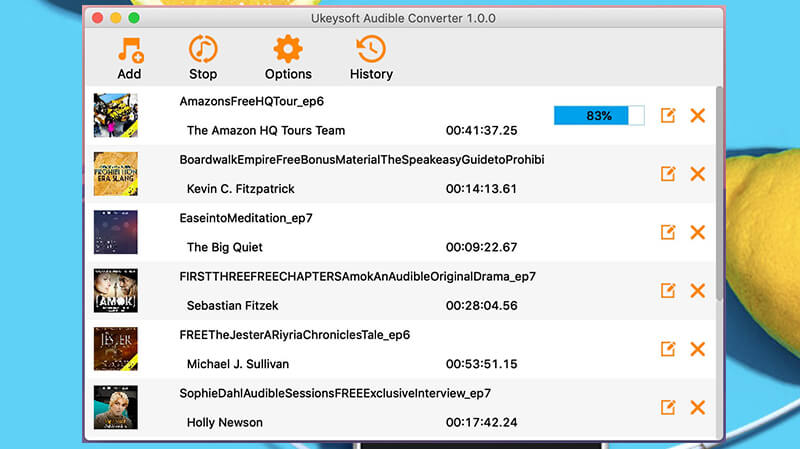Minimize the window with the yellow button
Viewport: 800px width, 449px height.
pyautogui.click(x=116, y=18)
